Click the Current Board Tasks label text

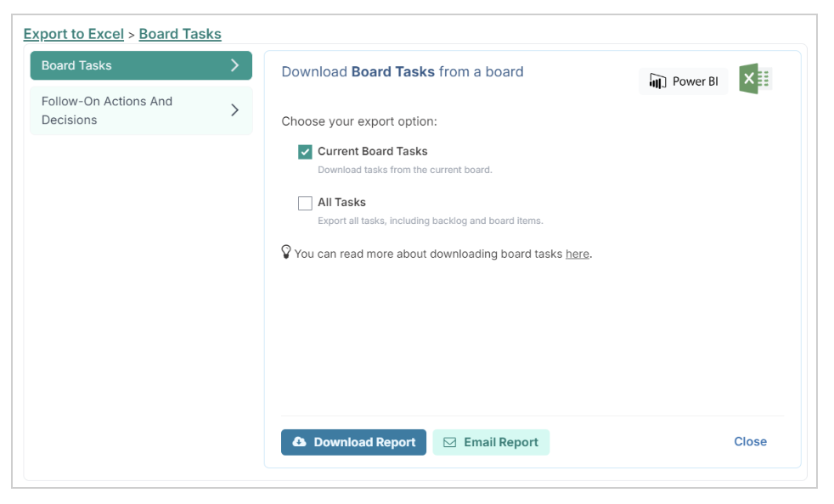(x=372, y=152)
